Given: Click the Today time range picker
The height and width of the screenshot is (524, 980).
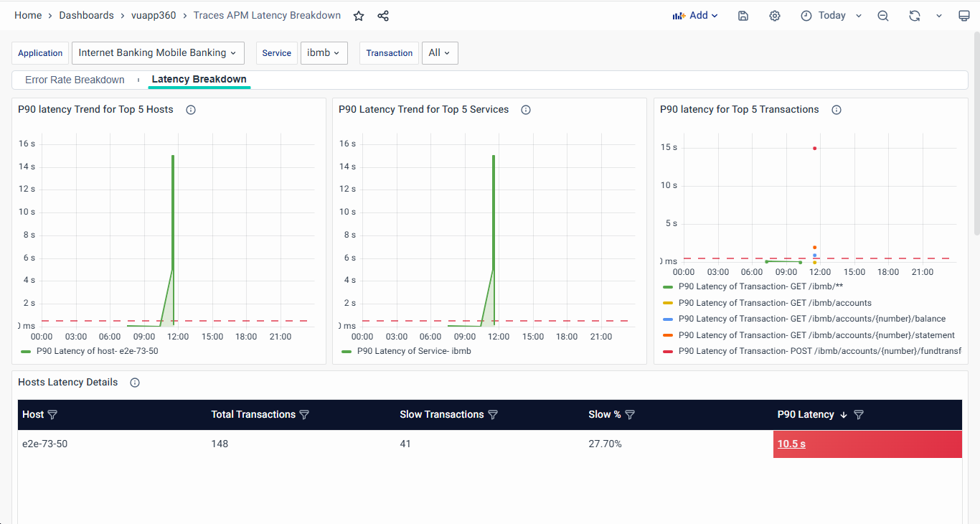Looking at the screenshot, I should (831, 16).
